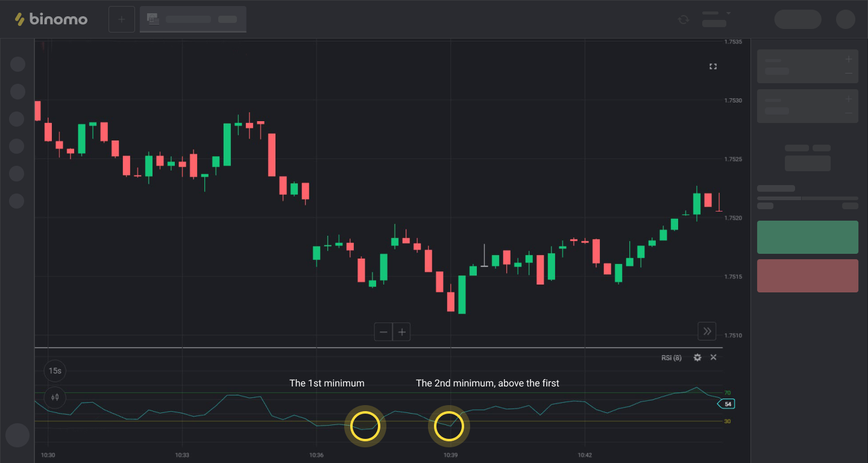Click the rounded deposit button in header

pyautogui.click(x=797, y=19)
